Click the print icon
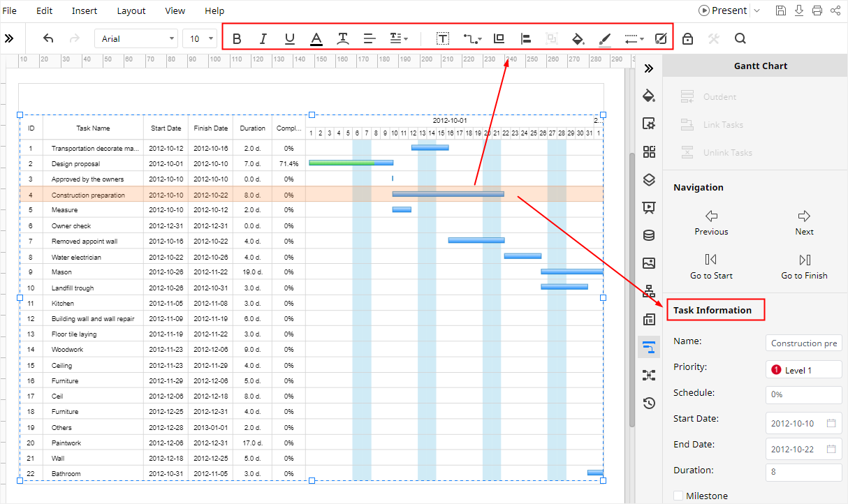The width and height of the screenshot is (848, 504). (x=817, y=10)
